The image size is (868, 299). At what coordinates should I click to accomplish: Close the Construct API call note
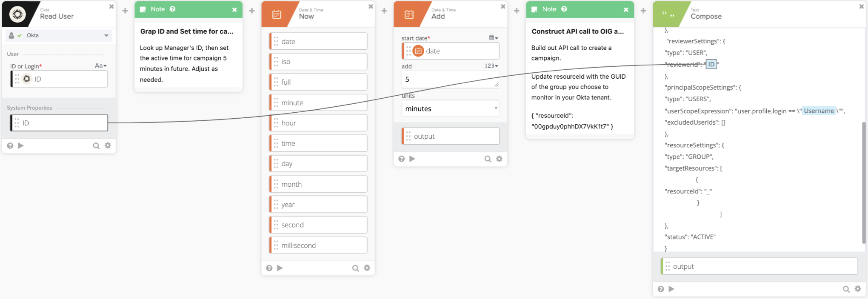(x=626, y=9)
